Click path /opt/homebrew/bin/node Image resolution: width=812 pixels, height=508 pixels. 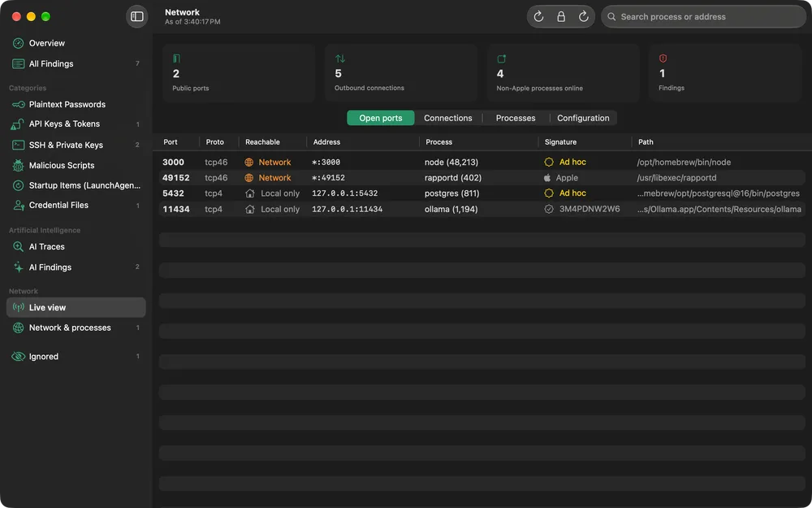tap(684, 163)
